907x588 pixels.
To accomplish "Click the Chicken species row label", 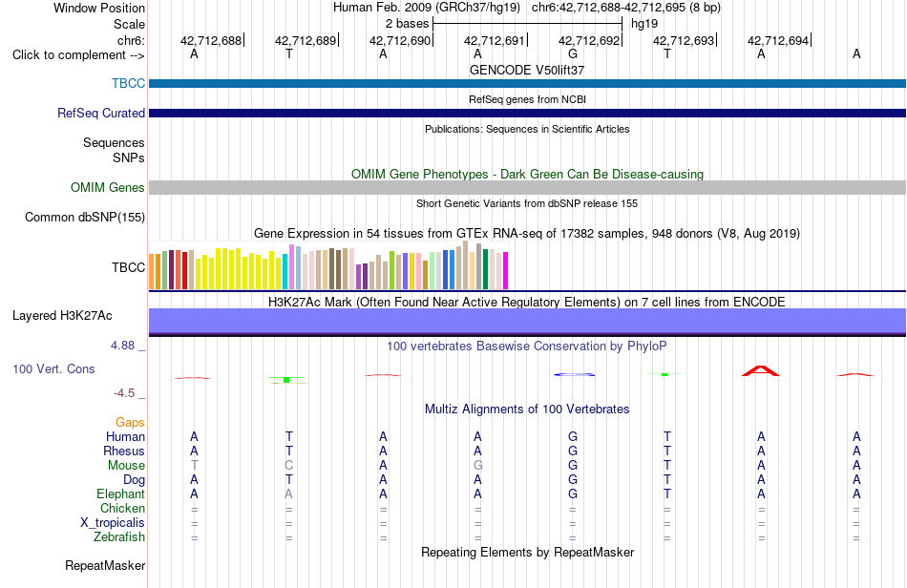I will 122,508.
